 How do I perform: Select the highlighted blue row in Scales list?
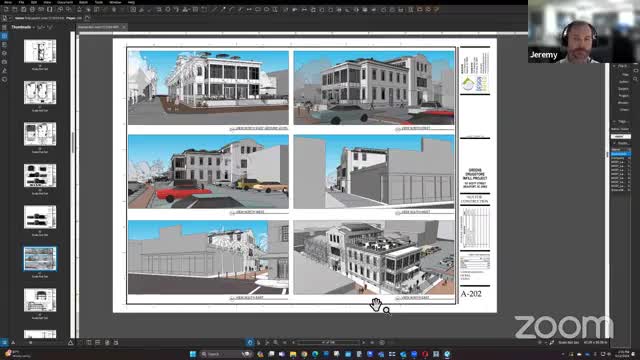point(621,154)
